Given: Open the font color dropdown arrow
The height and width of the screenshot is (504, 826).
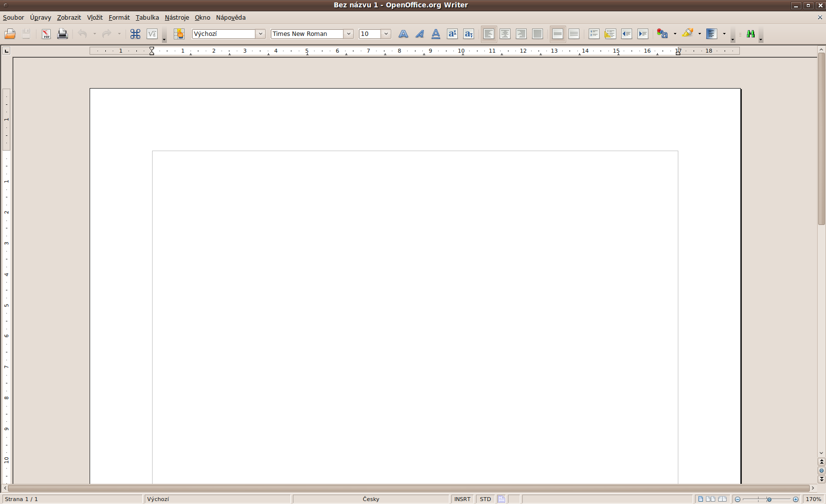Looking at the screenshot, I should tap(675, 34).
